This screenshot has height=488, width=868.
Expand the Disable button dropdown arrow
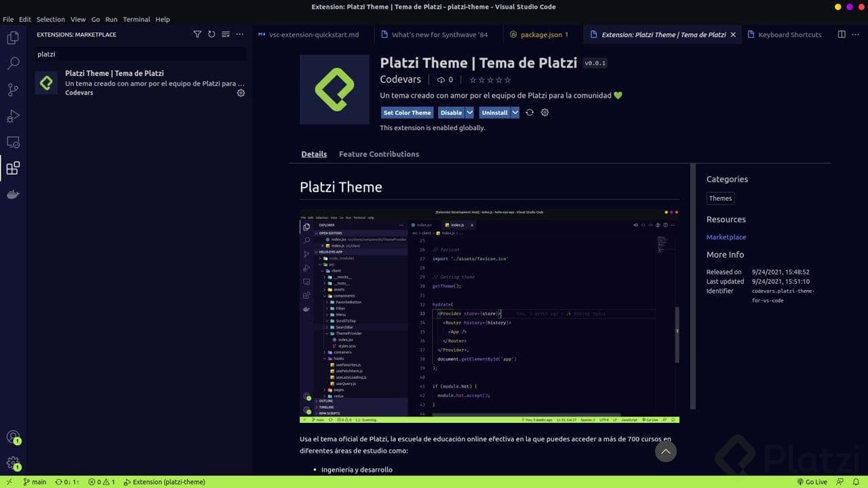tap(470, 113)
